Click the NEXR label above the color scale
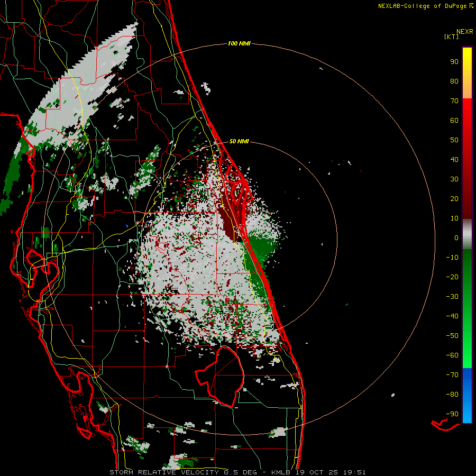The image size is (476, 476). (464, 32)
